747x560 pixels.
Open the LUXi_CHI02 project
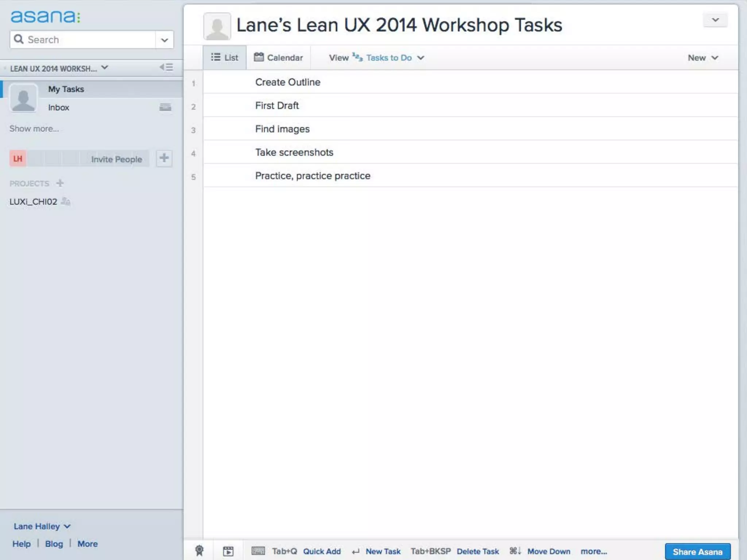click(x=33, y=202)
